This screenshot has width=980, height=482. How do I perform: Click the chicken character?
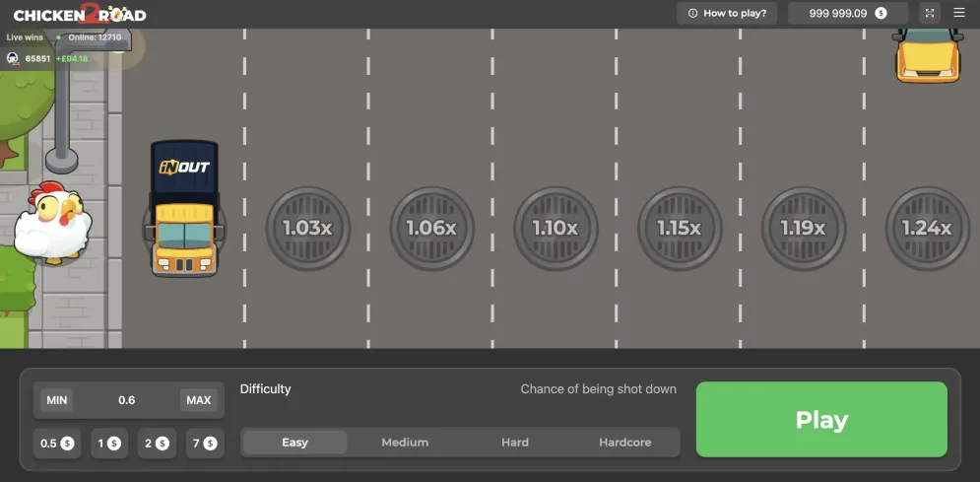click(x=53, y=223)
